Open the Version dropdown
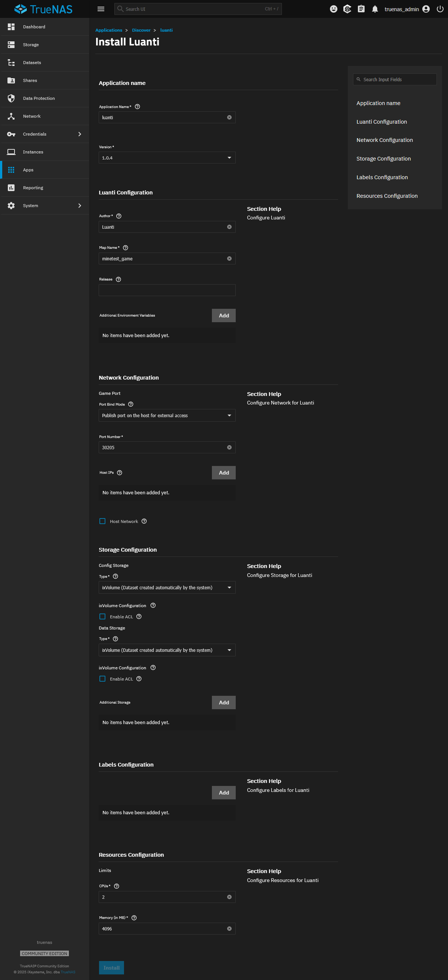448x980 pixels. coord(167,158)
